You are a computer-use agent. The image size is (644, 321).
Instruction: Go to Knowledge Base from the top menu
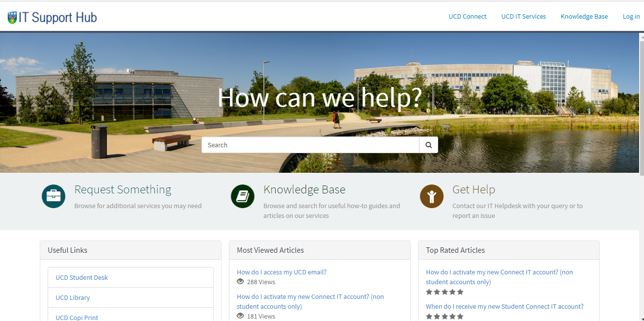point(584,16)
